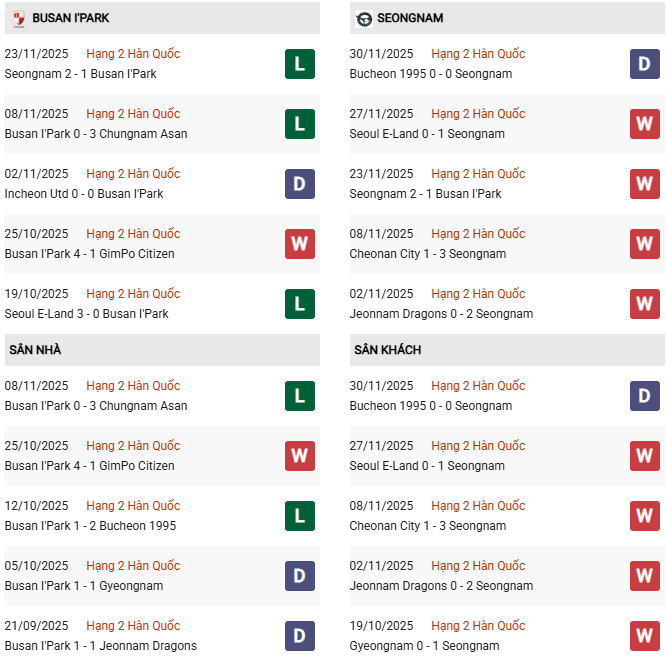Open the Incheon Utd 0 - 0 Busan I'Park match
Viewport: 666px width, 660px height.
coord(84,194)
